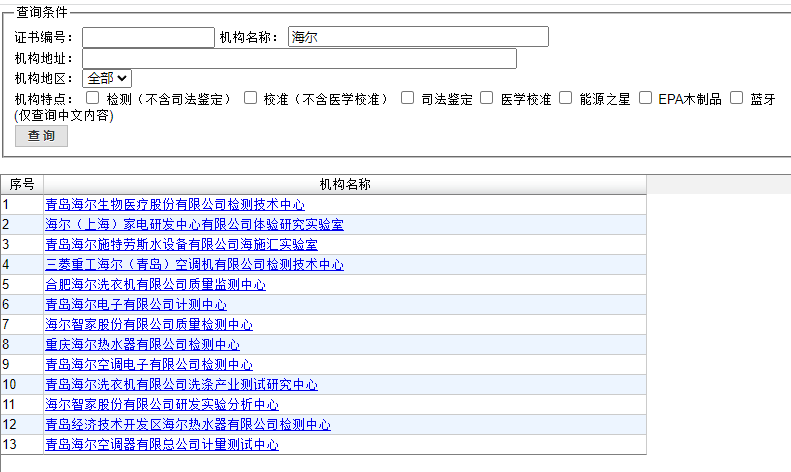Open link 重庆海尔热水器有限公司检测中心

point(143,344)
